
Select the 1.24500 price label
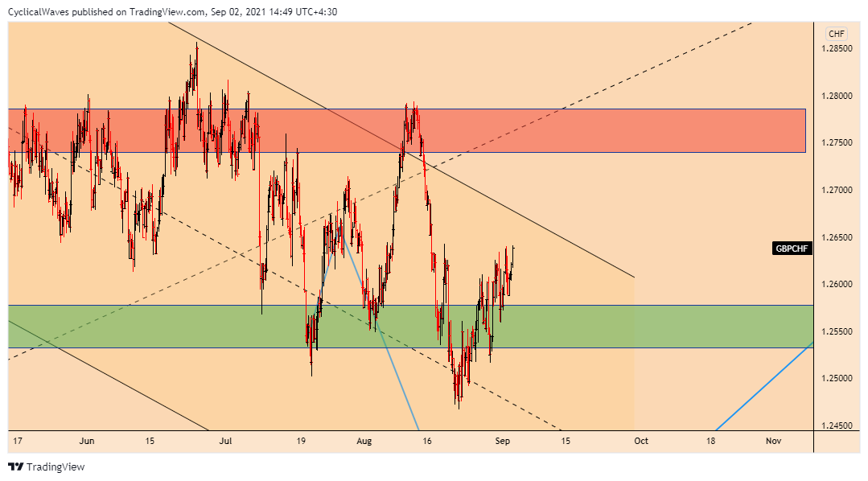(x=837, y=425)
